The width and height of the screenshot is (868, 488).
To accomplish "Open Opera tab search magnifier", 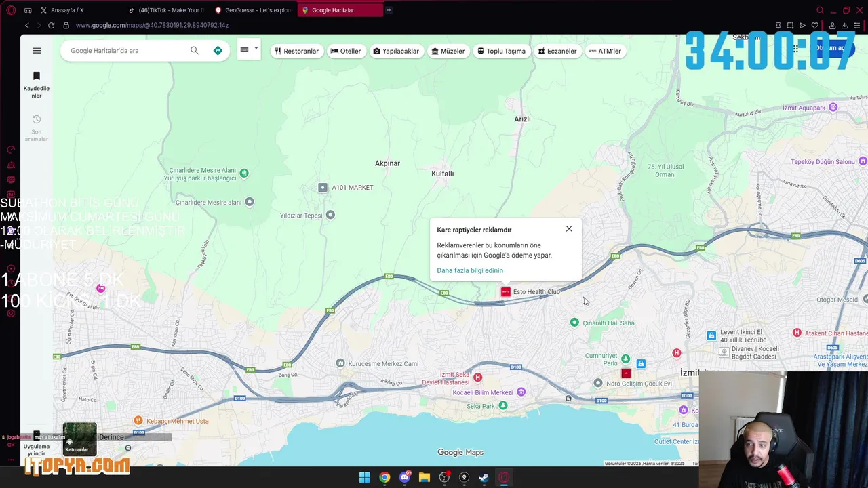I will tap(820, 10).
